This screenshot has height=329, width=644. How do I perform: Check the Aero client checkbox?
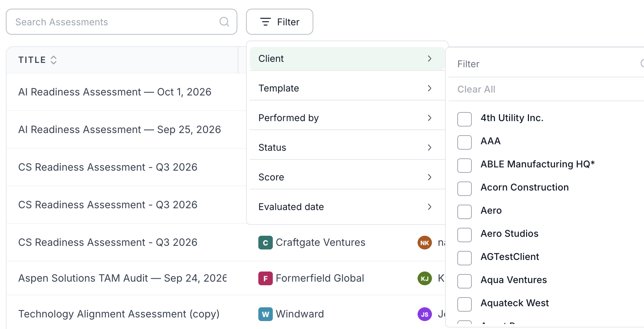465,212
